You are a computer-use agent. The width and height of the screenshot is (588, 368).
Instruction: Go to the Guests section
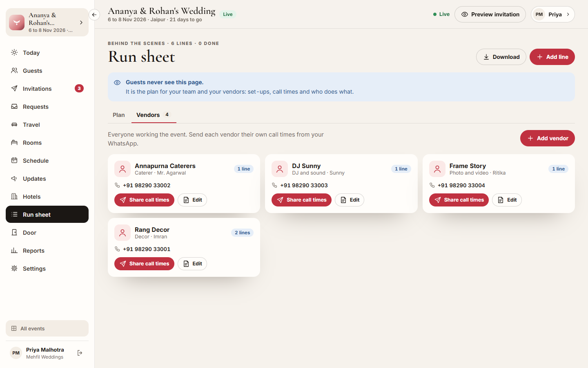click(x=47, y=71)
